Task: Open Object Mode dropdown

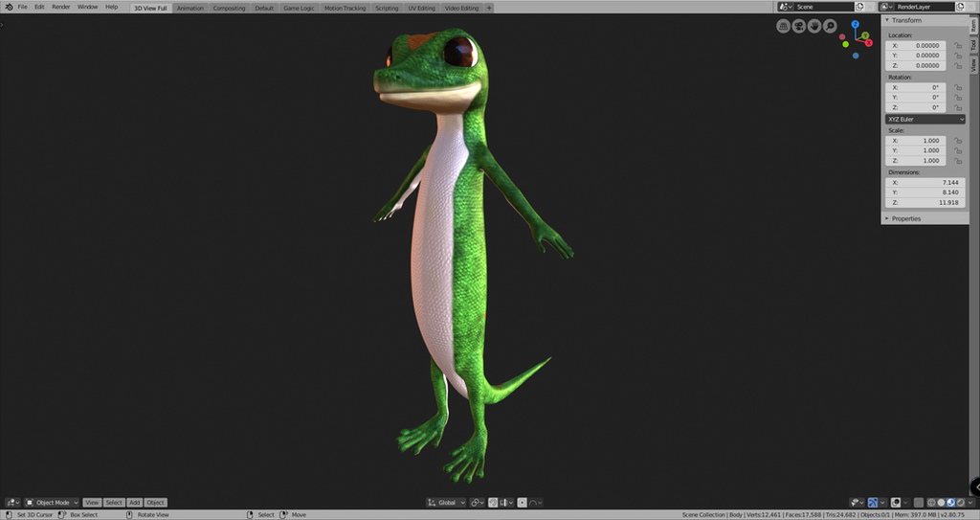Action: point(52,503)
